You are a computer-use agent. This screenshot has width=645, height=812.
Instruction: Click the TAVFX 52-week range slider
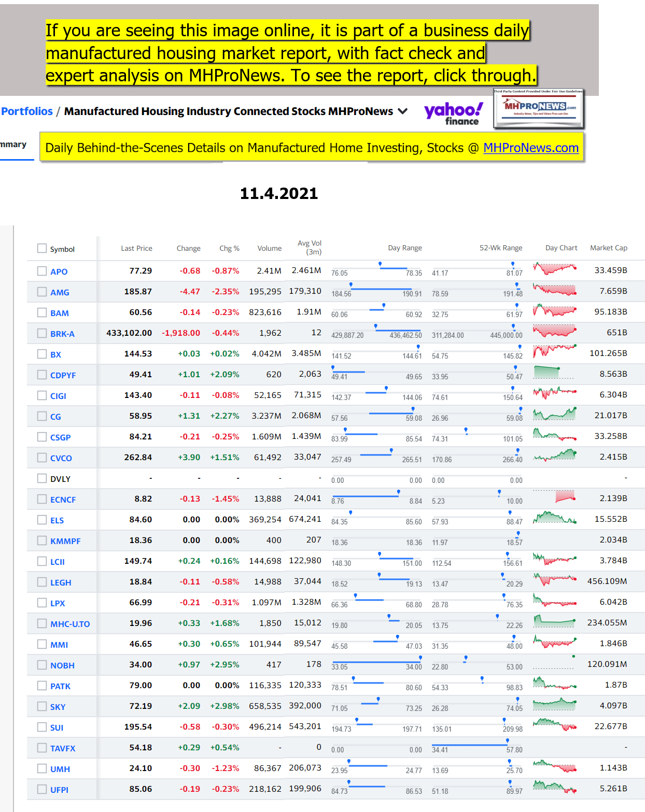pyautogui.click(x=477, y=745)
